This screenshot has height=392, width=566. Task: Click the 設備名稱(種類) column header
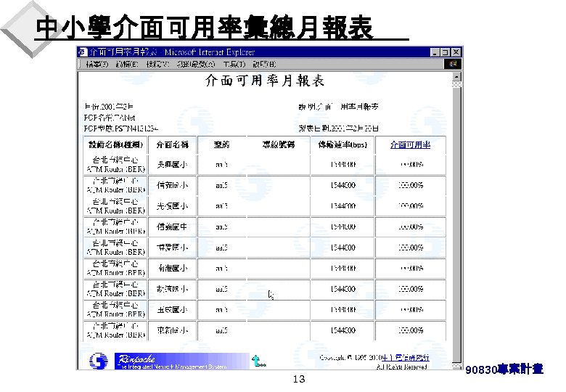pos(115,145)
